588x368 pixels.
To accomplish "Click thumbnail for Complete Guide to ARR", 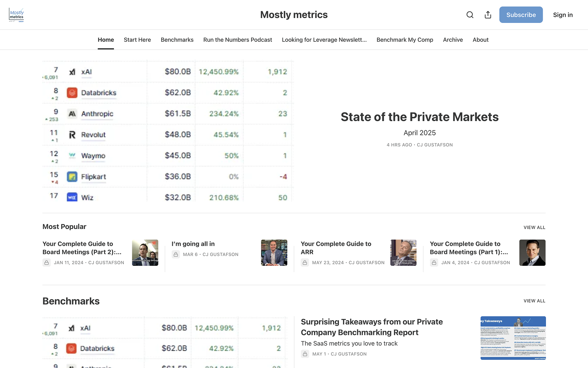I will pyautogui.click(x=403, y=253).
